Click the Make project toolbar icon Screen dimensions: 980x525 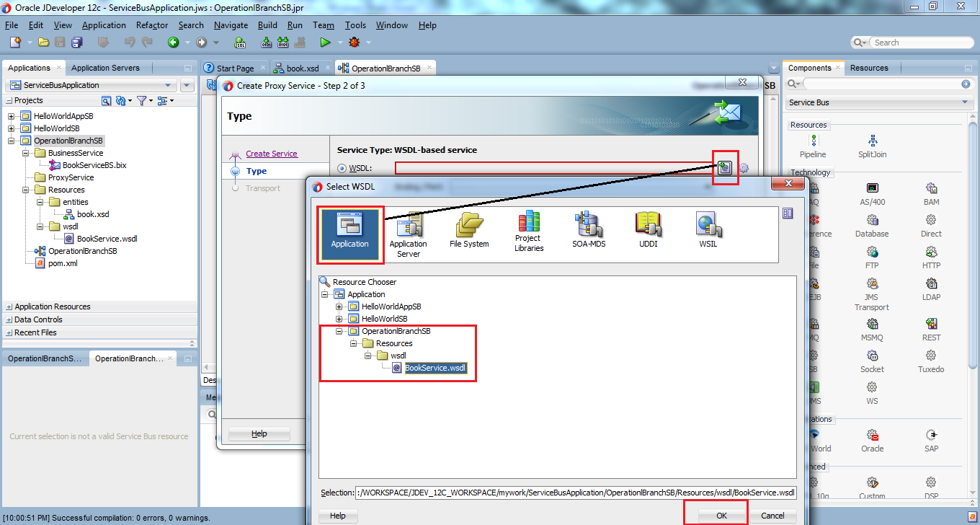pyautogui.click(x=267, y=43)
